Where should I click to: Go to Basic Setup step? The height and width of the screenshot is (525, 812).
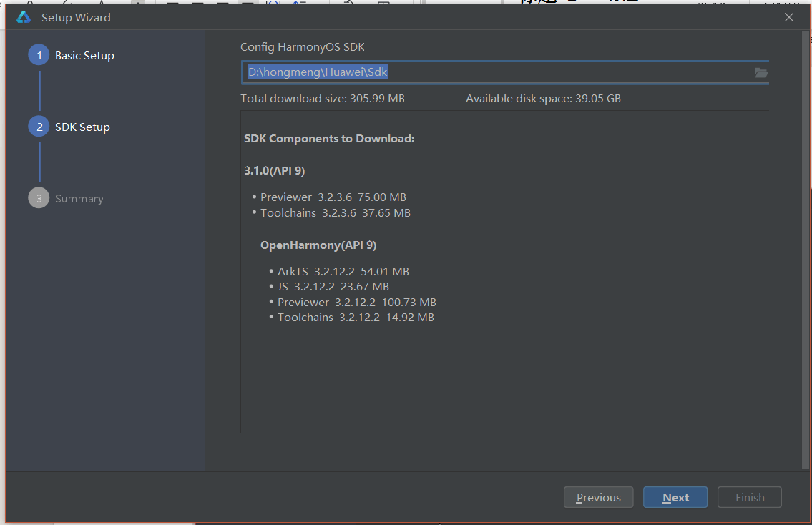point(84,55)
